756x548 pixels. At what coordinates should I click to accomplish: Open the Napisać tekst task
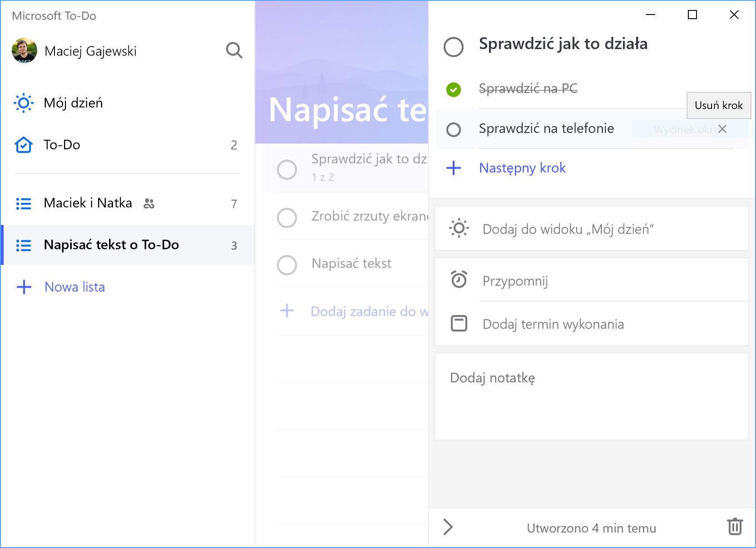pyautogui.click(x=351, y=264)
